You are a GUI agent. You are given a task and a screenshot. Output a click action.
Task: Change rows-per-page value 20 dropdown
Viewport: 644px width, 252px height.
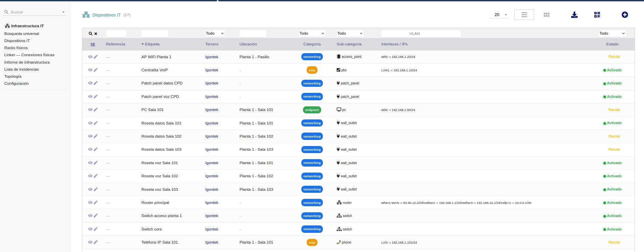(x=499, y=15)
